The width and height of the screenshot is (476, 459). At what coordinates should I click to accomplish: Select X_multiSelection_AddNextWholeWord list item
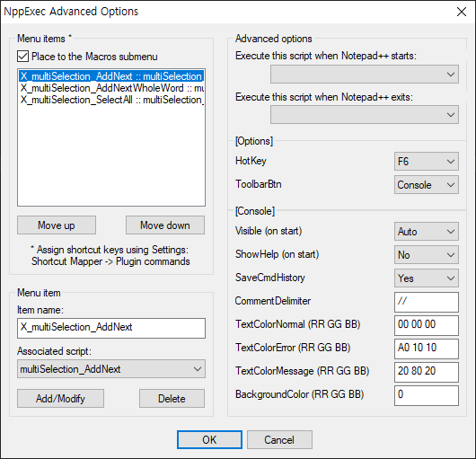tap(111, 88)
